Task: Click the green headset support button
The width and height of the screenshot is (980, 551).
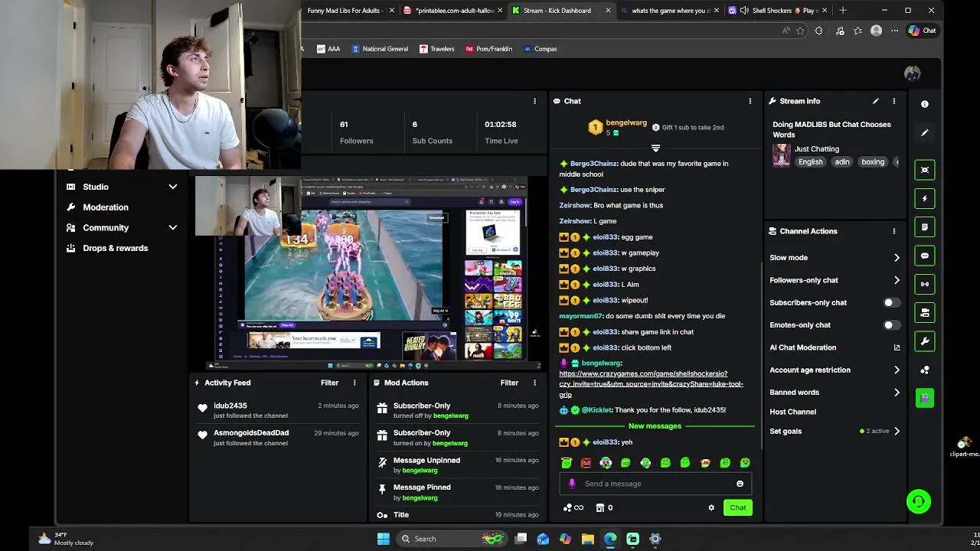Action: [917, 501]
